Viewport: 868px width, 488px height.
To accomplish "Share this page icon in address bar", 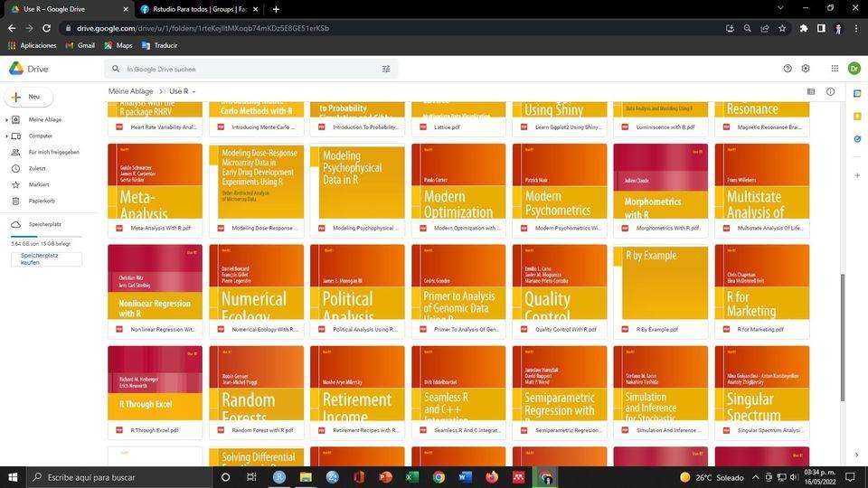I will [765, 28].
